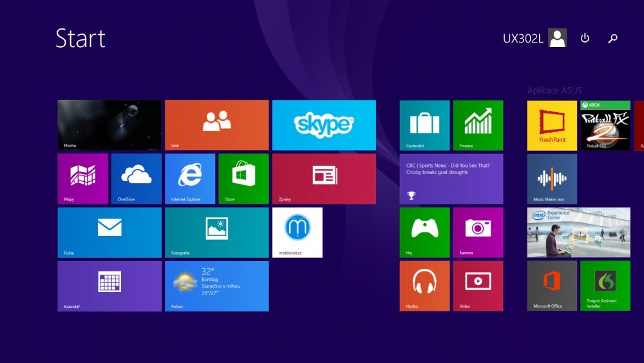Open UX302L user account menu
644x363 pixels.
coord(535,38)
